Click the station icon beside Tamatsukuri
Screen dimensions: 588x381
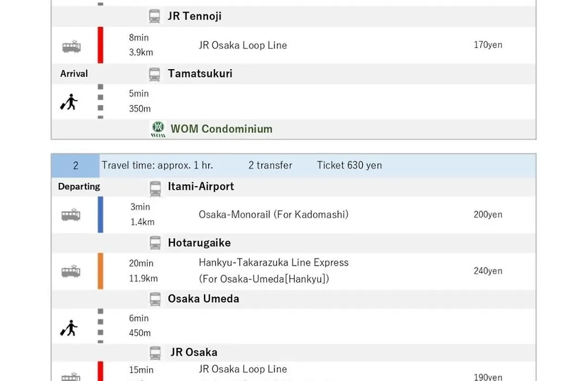[x=154, y=74]
